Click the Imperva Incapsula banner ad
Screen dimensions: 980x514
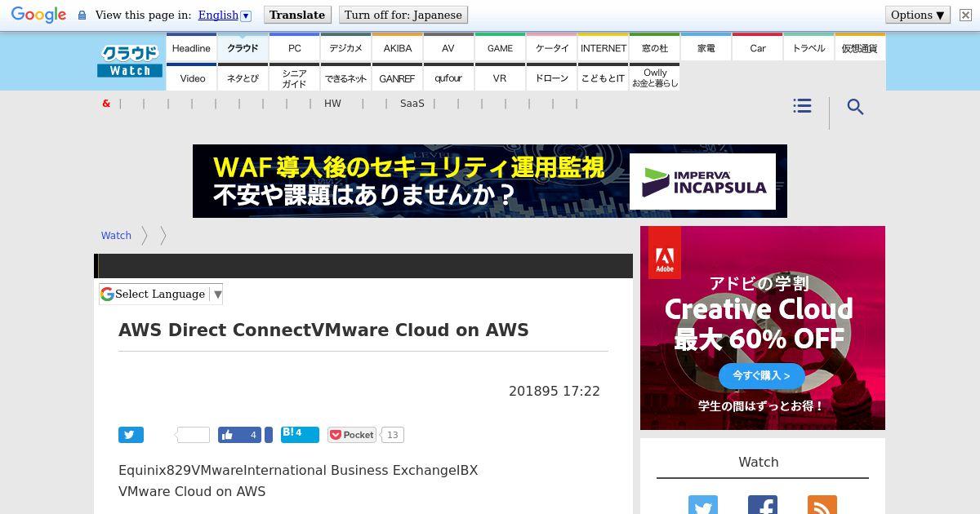point(490,181)
